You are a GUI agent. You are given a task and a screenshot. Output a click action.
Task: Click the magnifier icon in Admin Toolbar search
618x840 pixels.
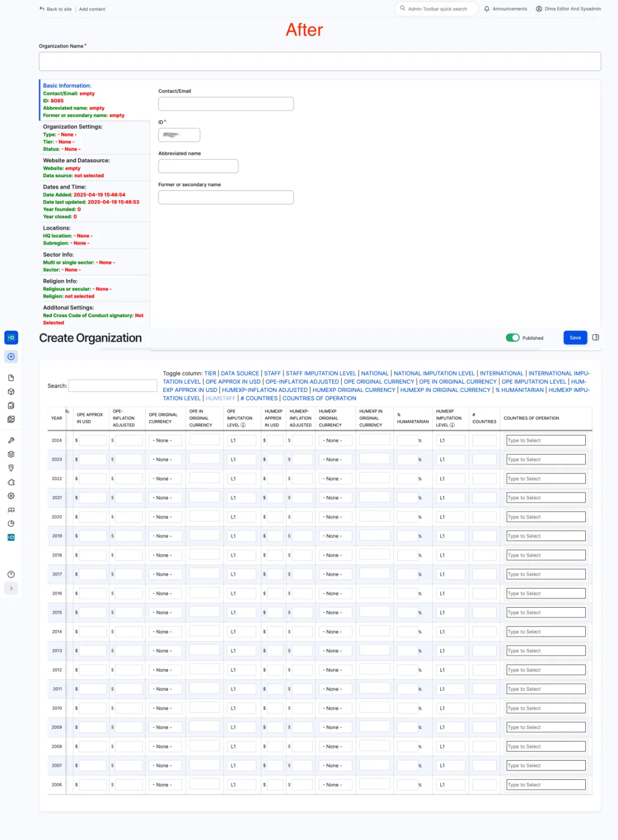coord(403,8)
